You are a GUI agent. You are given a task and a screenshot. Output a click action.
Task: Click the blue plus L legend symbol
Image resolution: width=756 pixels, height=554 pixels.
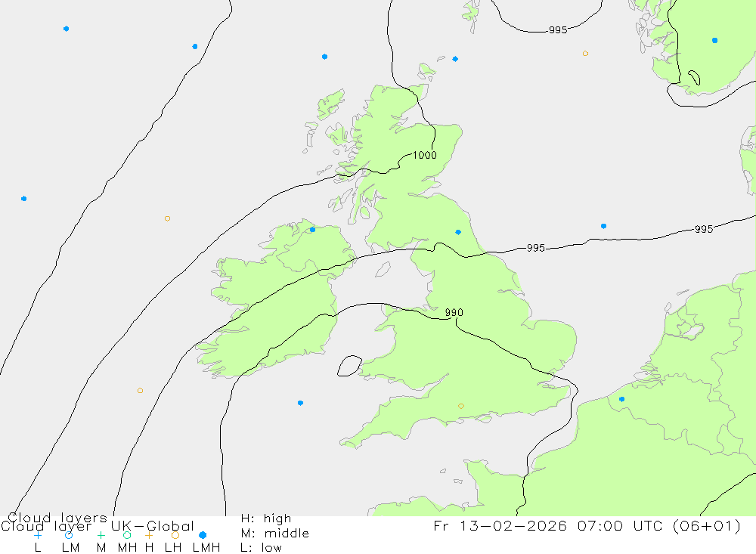(x=38, y=535)
